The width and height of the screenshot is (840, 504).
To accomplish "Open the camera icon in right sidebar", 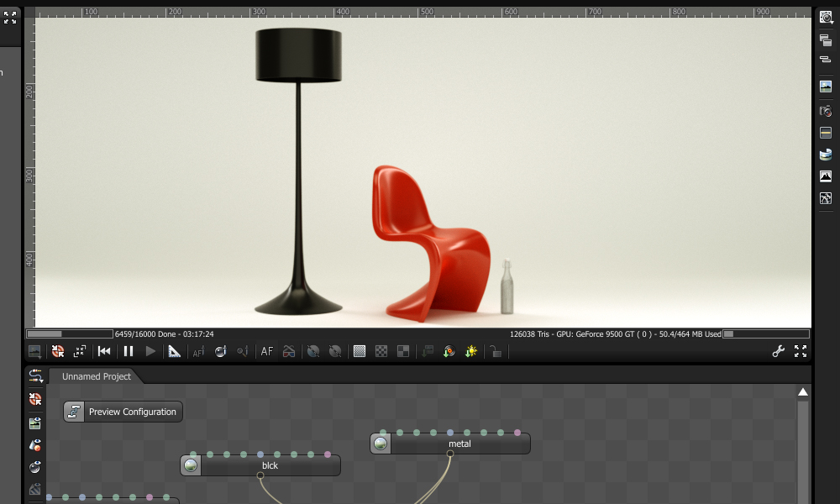I will (x=826, y=111).
